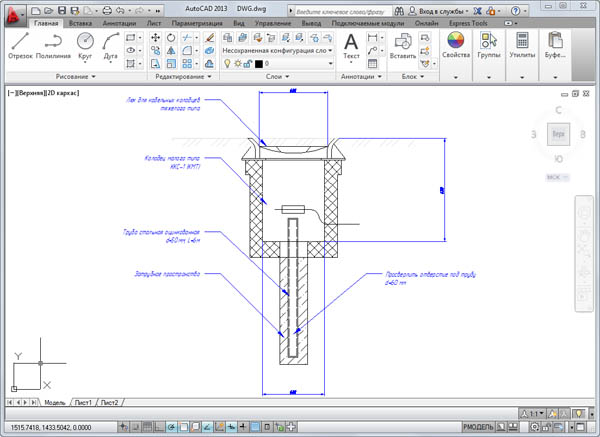Pick the Дуга arc tool

(109, 44)
